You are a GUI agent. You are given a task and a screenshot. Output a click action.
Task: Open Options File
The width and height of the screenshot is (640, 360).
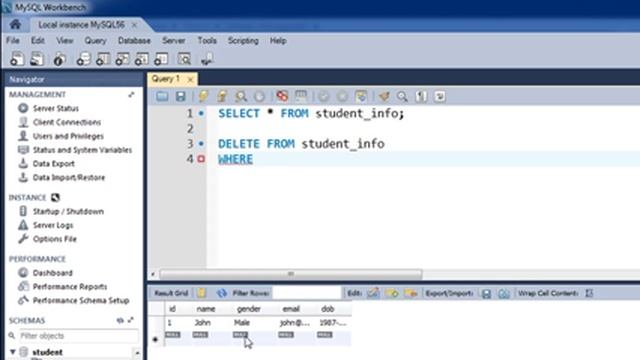pyautogui.click(x=54, y=239)
